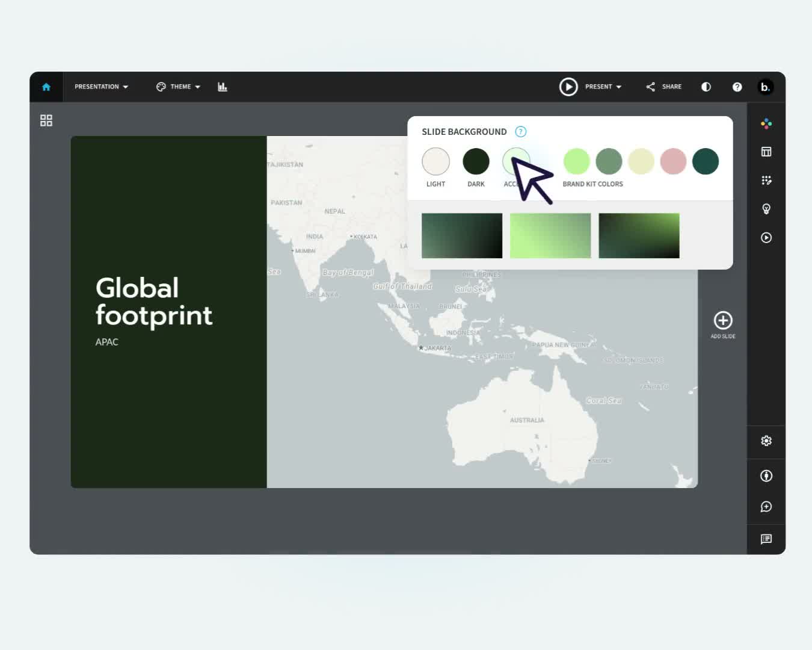Screen dimensions: 812x650
Task: Start the presentation with the play button
Action: tap(568, 87)
